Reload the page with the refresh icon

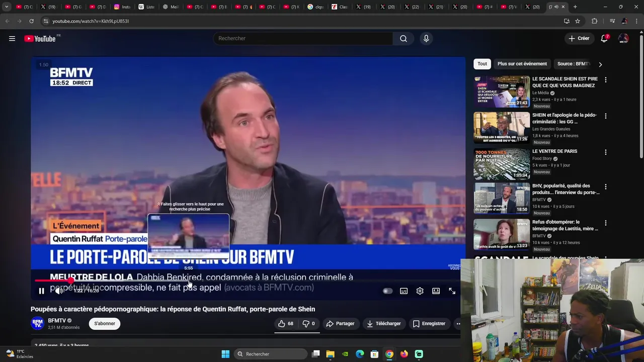pos(31,21)
